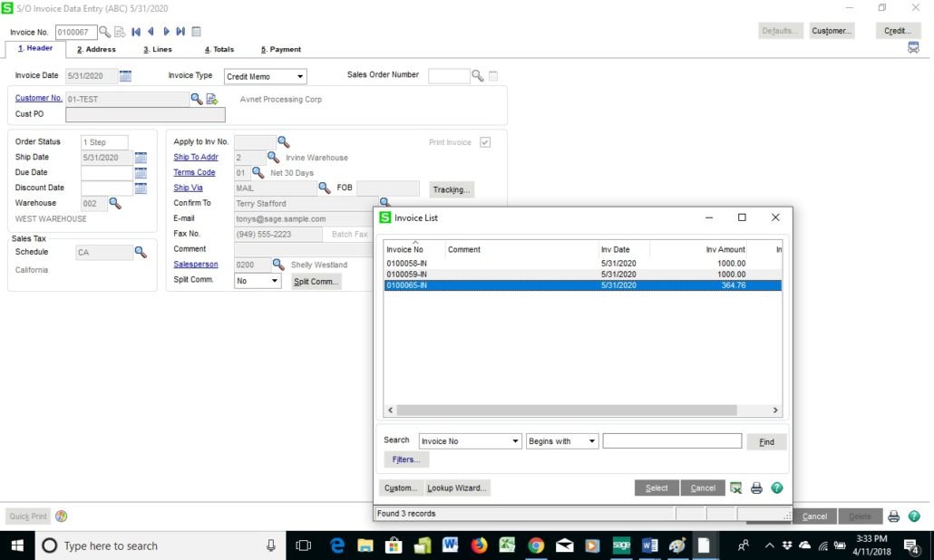The width and height of the screenshot is (934, 560).
Task: Click the Lookup Wizard button
Action: (457, 488)
